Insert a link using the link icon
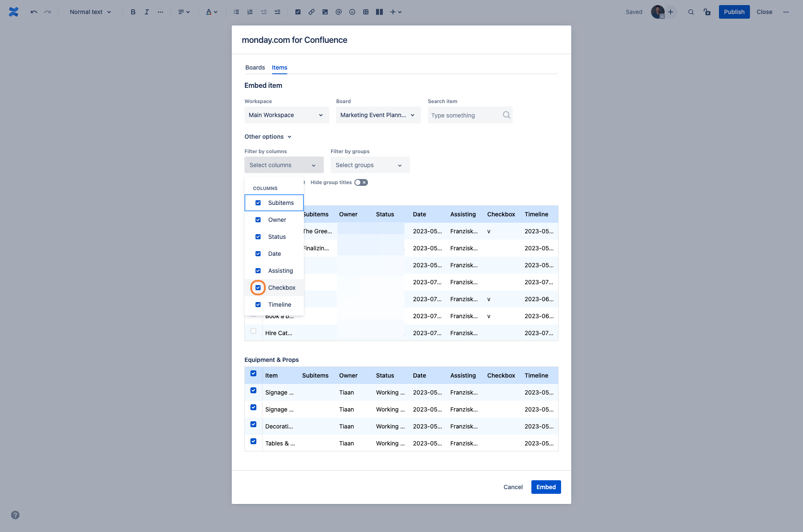Image resolution: width=803 pixels, height=532 pixels. 312,12
